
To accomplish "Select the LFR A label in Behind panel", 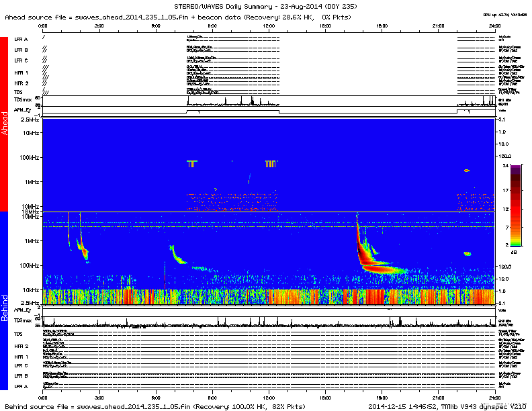I will [21, 387].
